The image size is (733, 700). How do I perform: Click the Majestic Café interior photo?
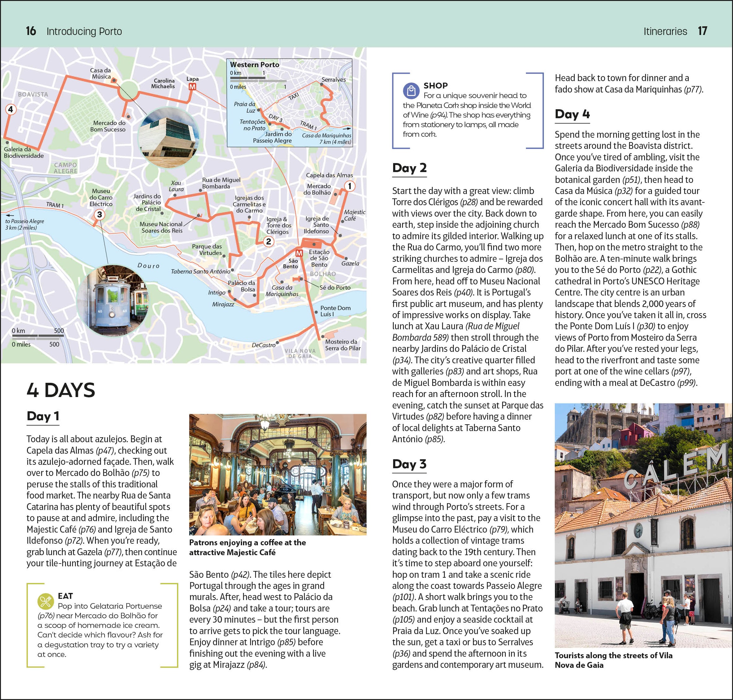pos(278,475)
